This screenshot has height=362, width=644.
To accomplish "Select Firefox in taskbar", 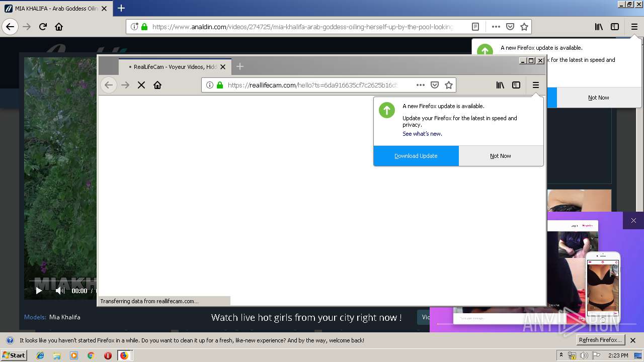I will coord(124,355).
